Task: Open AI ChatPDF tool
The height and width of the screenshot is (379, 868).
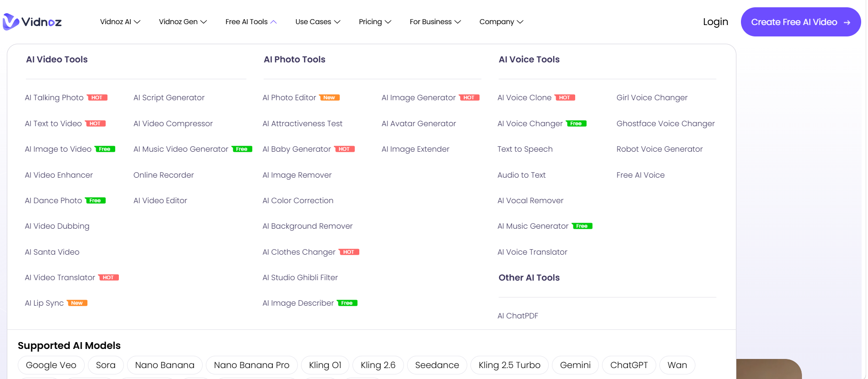Action: pos(518,316)
